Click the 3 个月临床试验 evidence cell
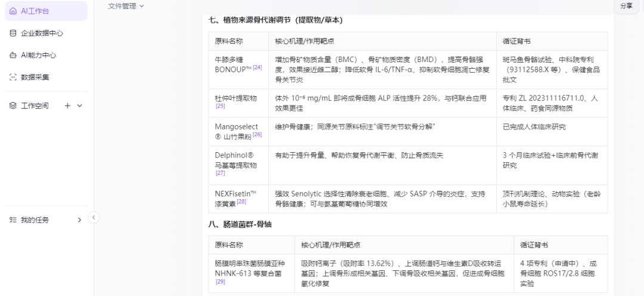The width and height of the screenshot is (644, 296). pos(552,165)
